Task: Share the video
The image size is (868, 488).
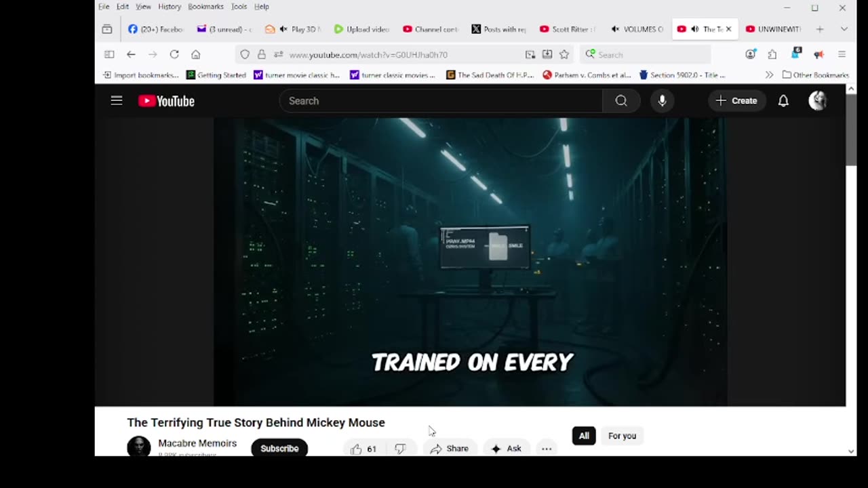Action: 449,449
